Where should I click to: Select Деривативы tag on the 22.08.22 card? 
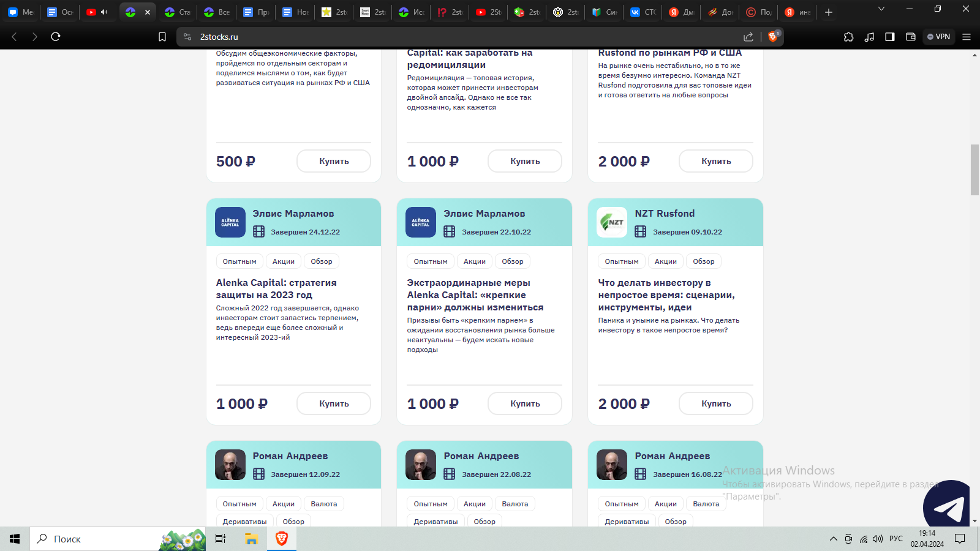(x=435, y=522)
